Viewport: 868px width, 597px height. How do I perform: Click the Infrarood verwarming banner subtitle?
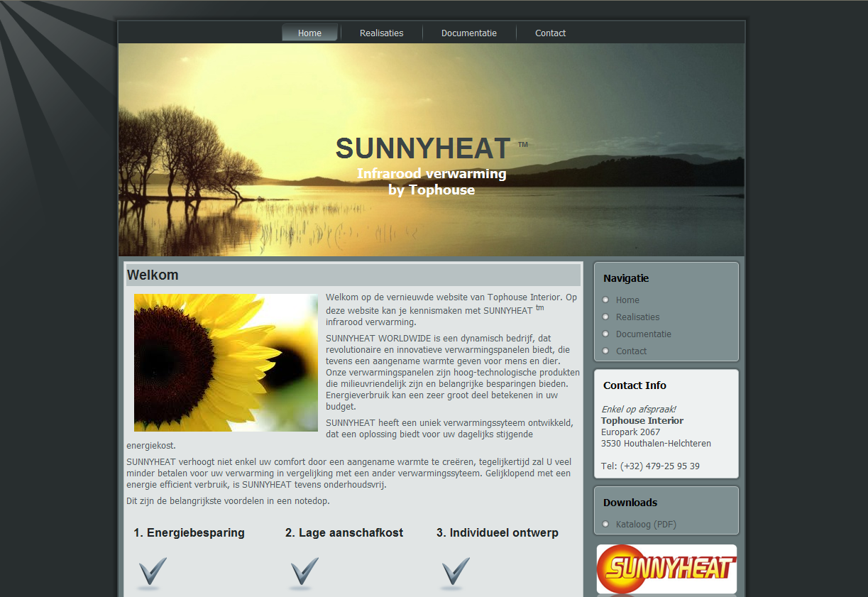[432, 174]
